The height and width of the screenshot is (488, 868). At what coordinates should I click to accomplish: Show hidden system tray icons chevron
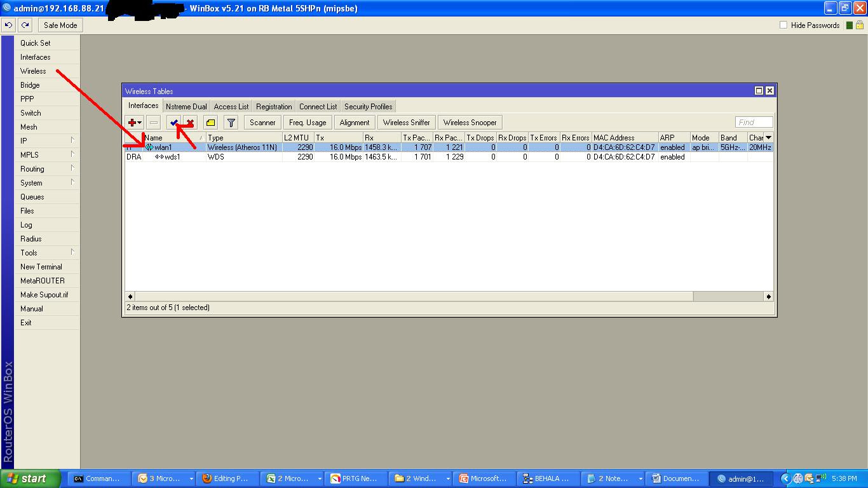coord(785,479)
